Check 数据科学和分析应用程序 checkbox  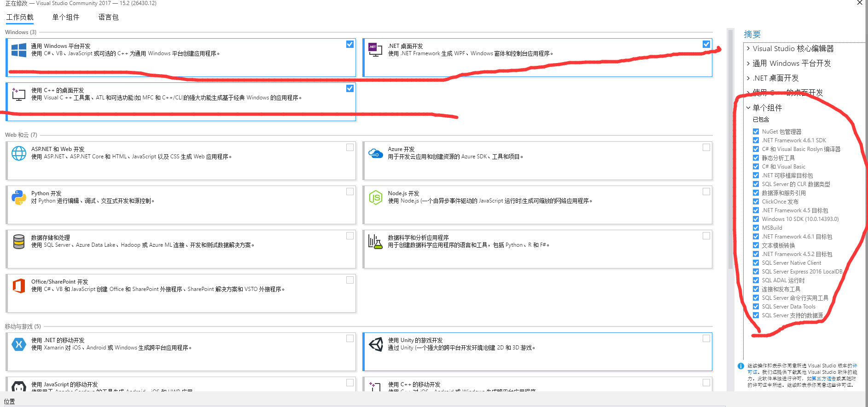(x=706, y=236)
